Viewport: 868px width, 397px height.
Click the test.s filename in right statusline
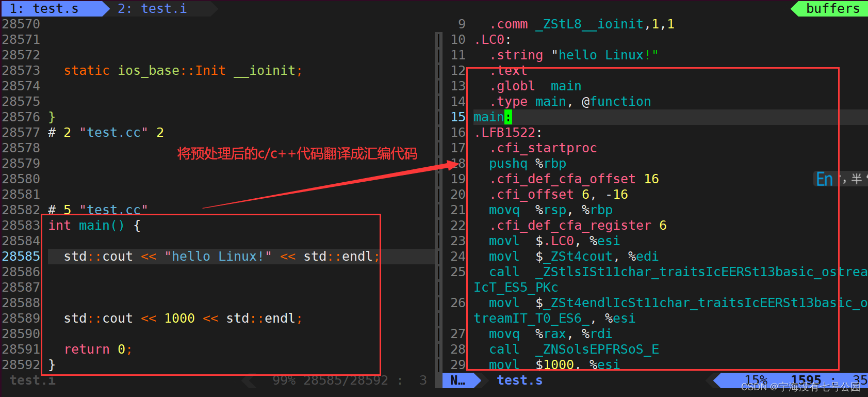519,380
